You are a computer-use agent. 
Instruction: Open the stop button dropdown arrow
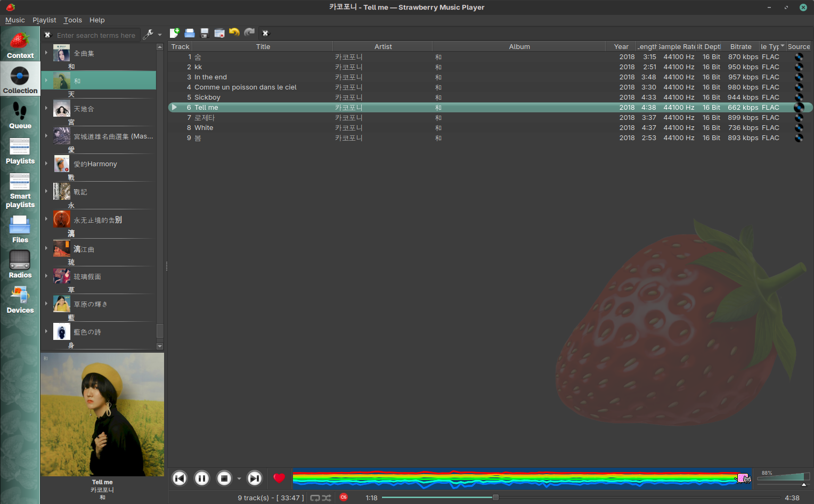[239, 478]
